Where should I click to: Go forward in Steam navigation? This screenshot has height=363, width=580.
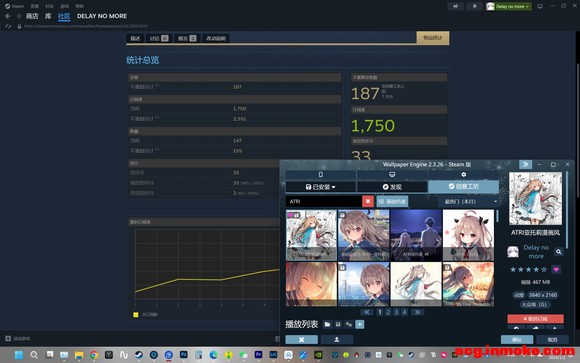pyautogui.click(x=18, y=16)
